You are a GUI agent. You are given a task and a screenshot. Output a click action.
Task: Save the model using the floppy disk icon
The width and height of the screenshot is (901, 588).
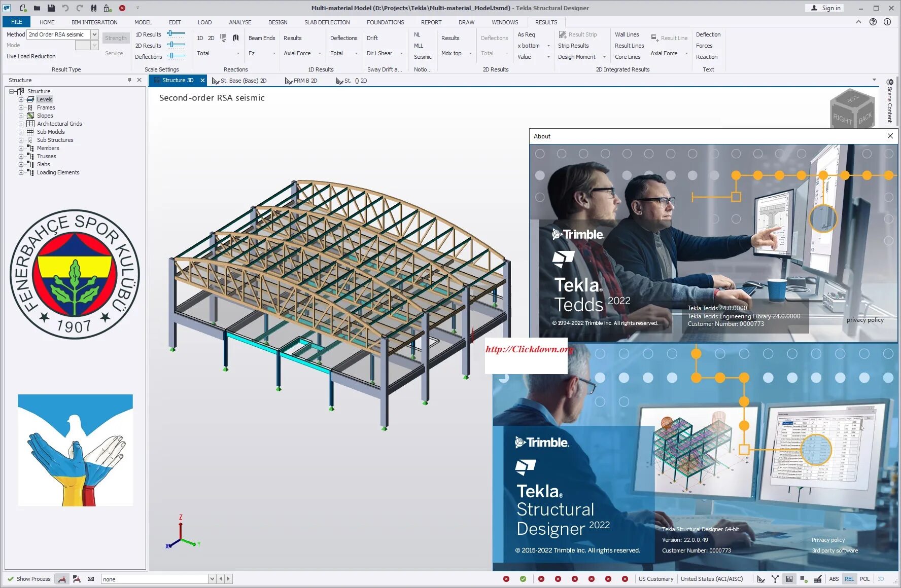pos(51,8)
